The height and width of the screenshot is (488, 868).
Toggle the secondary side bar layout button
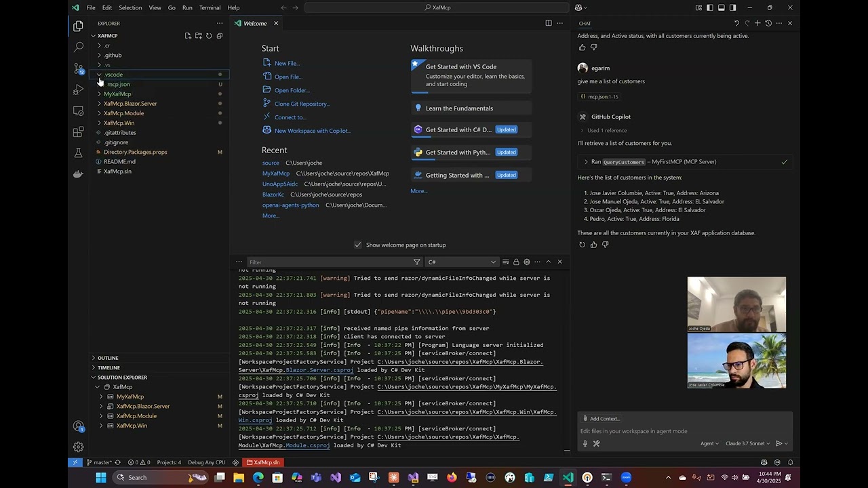[x=732, y=7]
